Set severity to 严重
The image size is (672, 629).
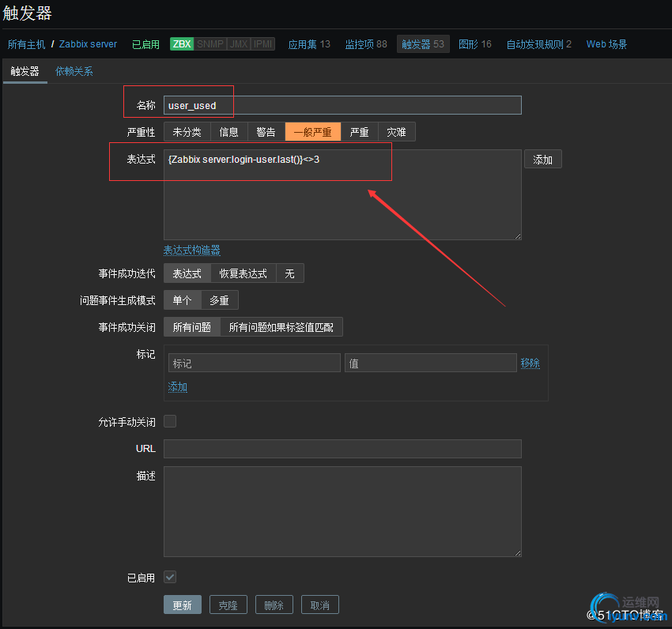tap(359, 132)
